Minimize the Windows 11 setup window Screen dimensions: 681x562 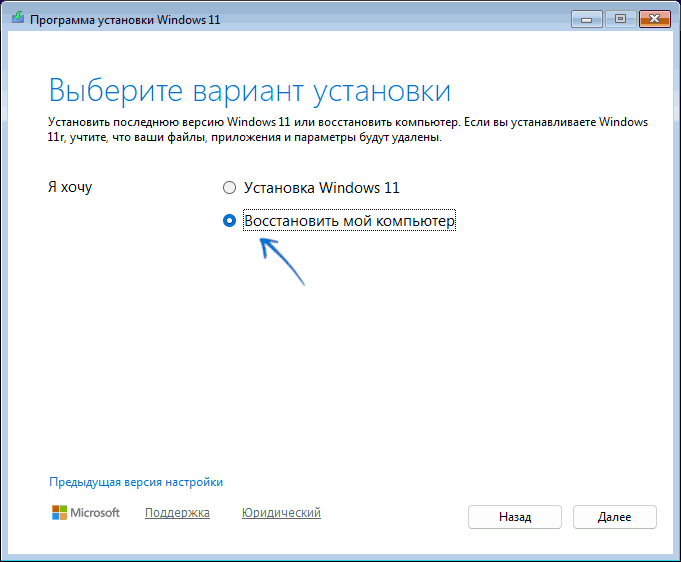click(x=587, y=19)
